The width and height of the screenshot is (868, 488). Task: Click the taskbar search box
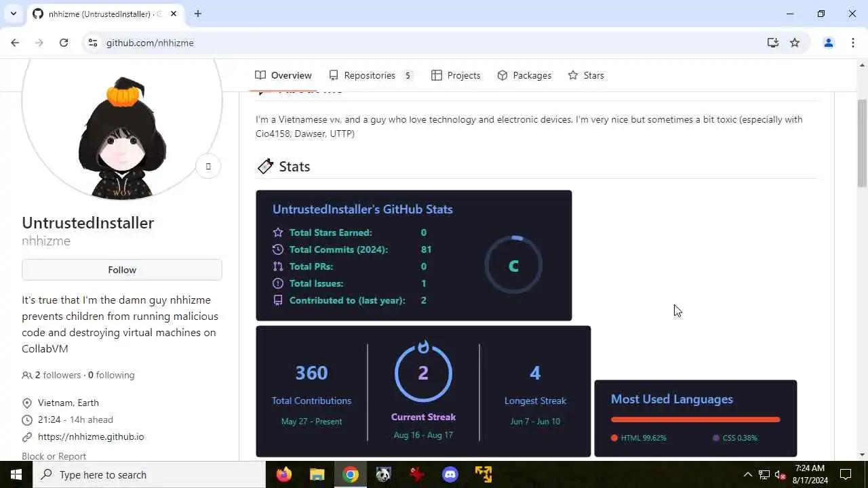(149, 474)
